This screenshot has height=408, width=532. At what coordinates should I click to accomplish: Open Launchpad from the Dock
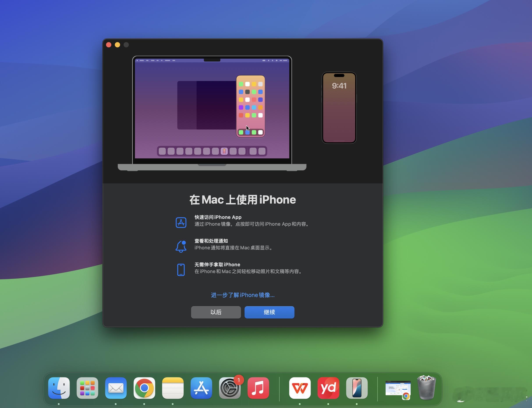(x=87, y=388)
